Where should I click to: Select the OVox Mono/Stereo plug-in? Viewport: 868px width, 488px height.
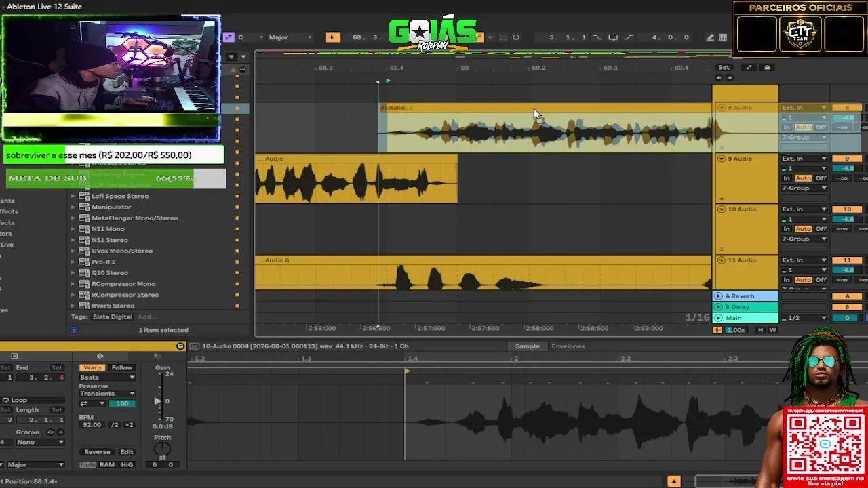122,251
